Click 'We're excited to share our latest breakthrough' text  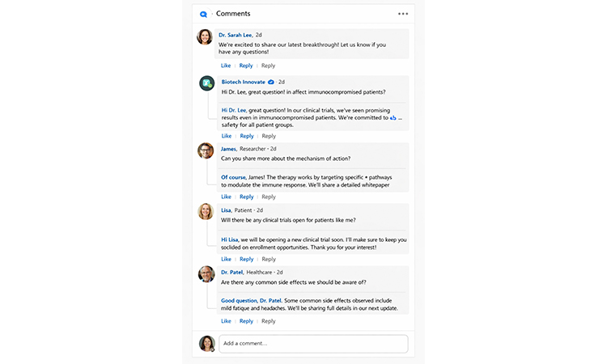pos(278,44)
